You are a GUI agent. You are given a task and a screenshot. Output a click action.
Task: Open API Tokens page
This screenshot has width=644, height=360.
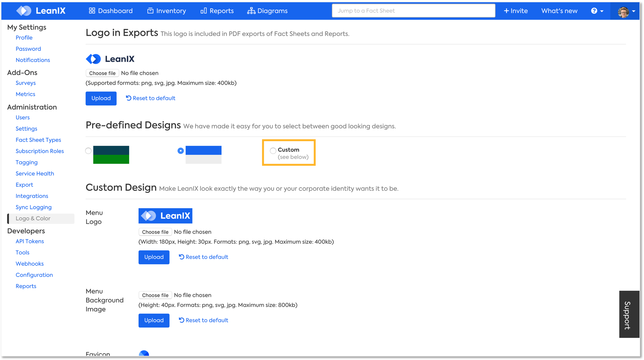click(30, 241)
